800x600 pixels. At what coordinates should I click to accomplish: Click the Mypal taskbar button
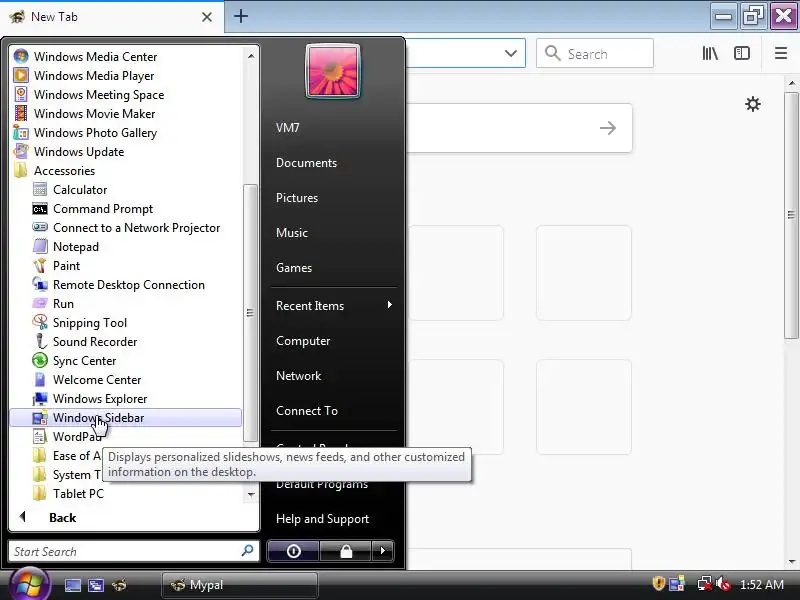(240, 585)
